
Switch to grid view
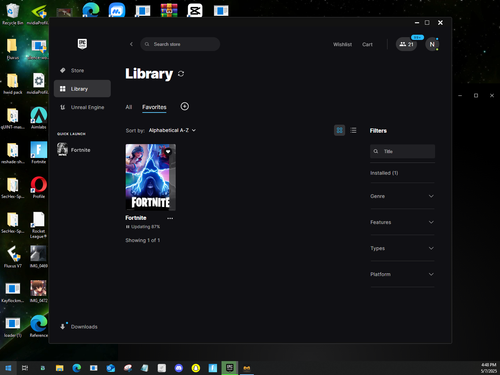click(x=340, y=130)
